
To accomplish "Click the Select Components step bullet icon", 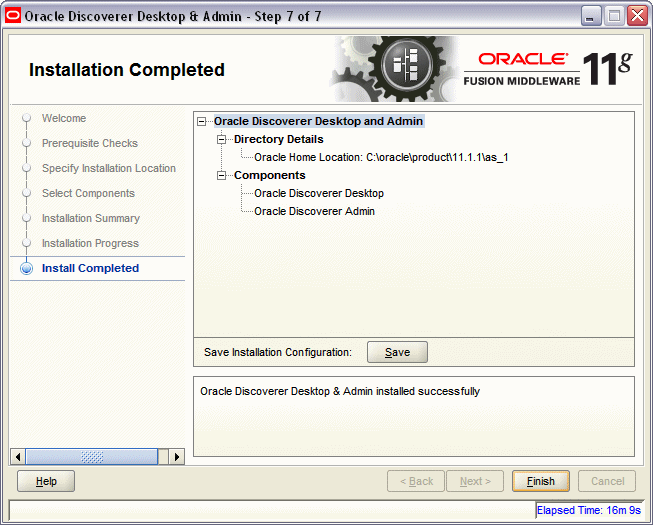I will click(27, 193).
